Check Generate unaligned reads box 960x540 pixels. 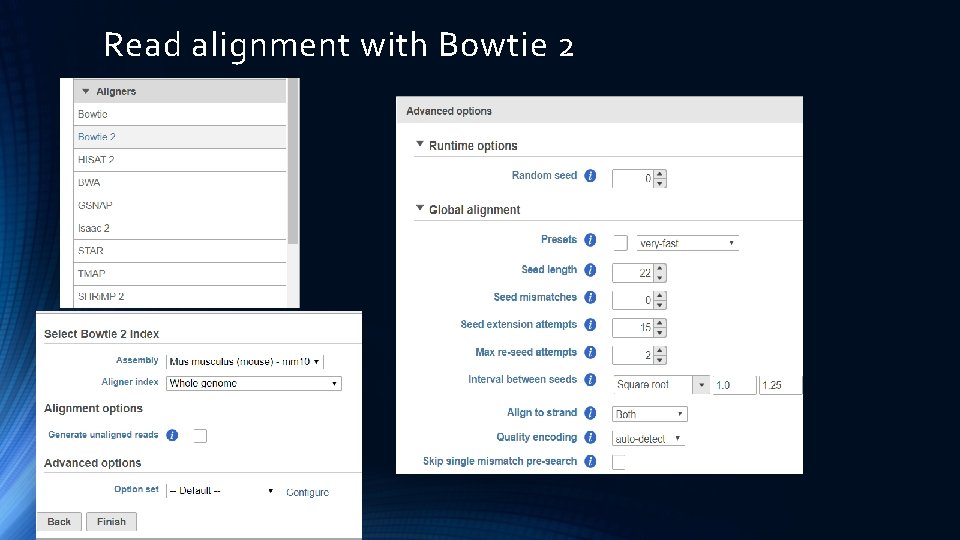pos(200,436)
